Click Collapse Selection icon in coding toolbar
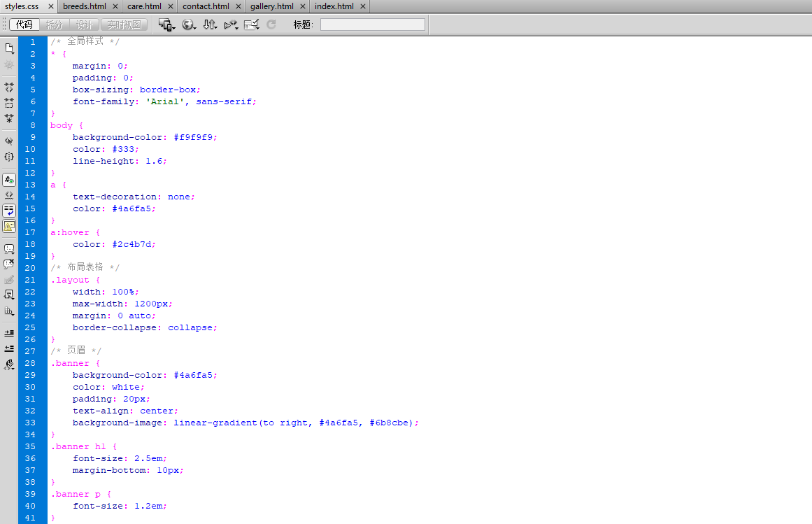The image size is (812, 524). tap(9, 103)
